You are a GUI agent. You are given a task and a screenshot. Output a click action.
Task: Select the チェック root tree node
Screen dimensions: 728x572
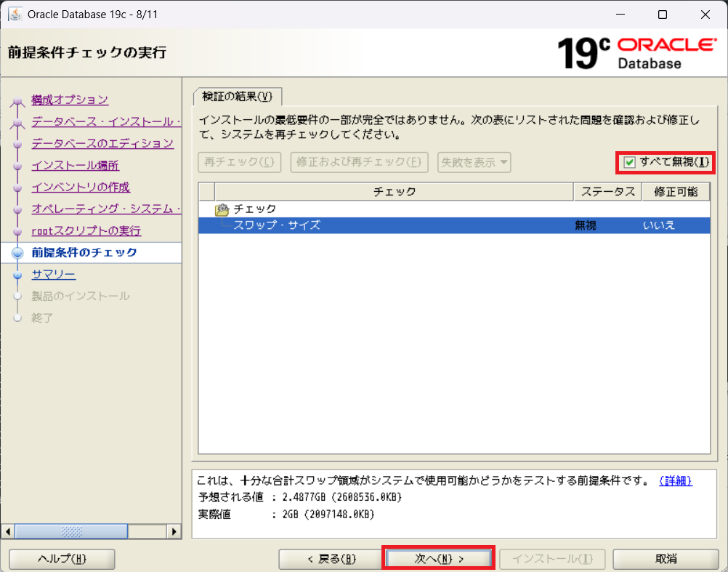pyautogui.click(x=254, y=209)
